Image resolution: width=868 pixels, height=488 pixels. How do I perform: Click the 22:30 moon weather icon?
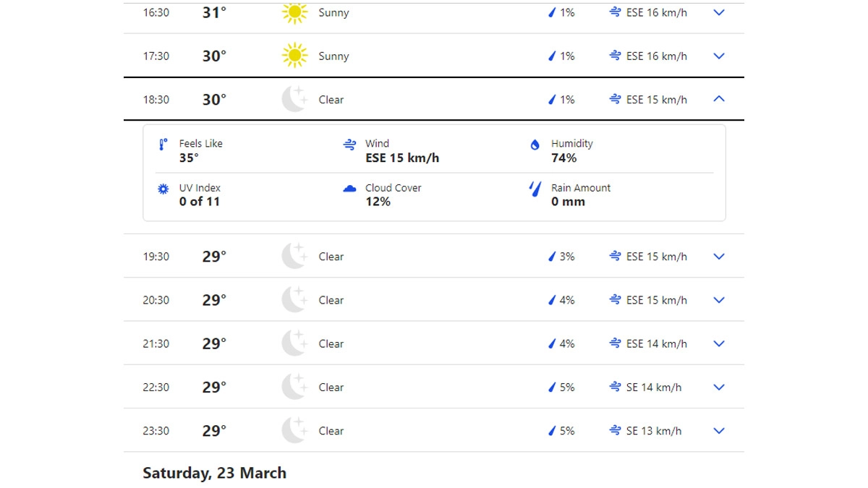294,387
